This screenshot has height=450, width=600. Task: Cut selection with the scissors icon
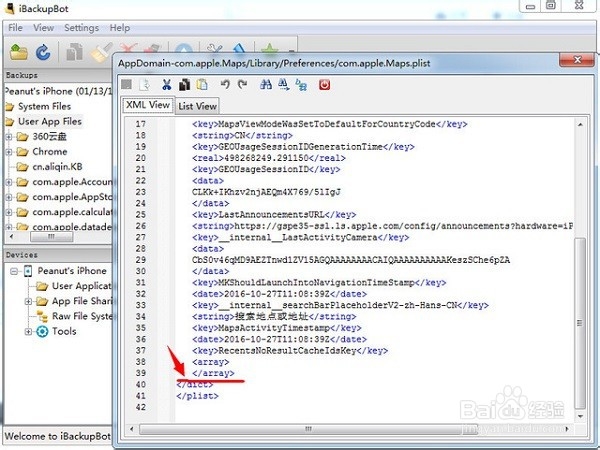click(166, 85)
